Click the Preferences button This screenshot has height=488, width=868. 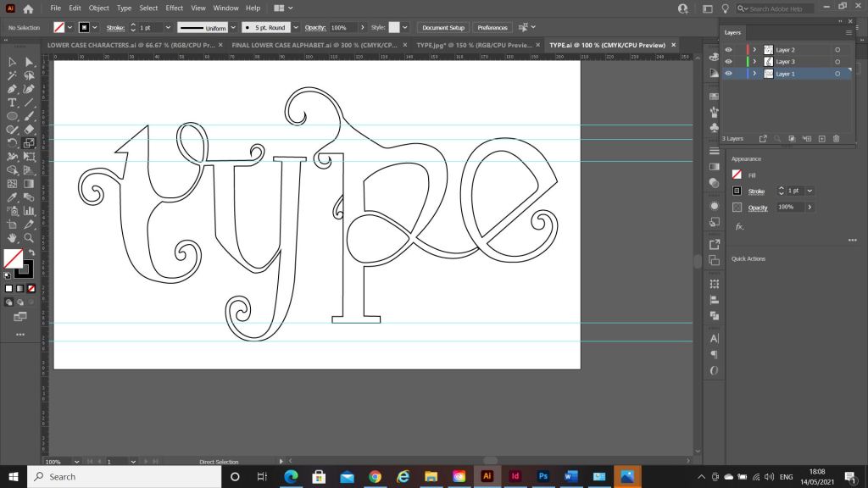pos(492,28)
